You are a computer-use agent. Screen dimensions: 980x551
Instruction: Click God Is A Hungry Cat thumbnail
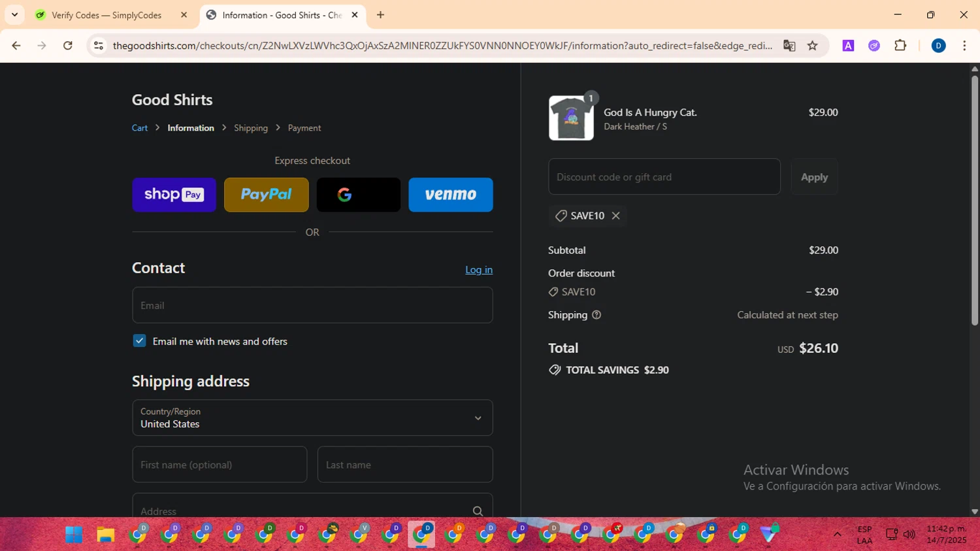click(x=571, y=118)
